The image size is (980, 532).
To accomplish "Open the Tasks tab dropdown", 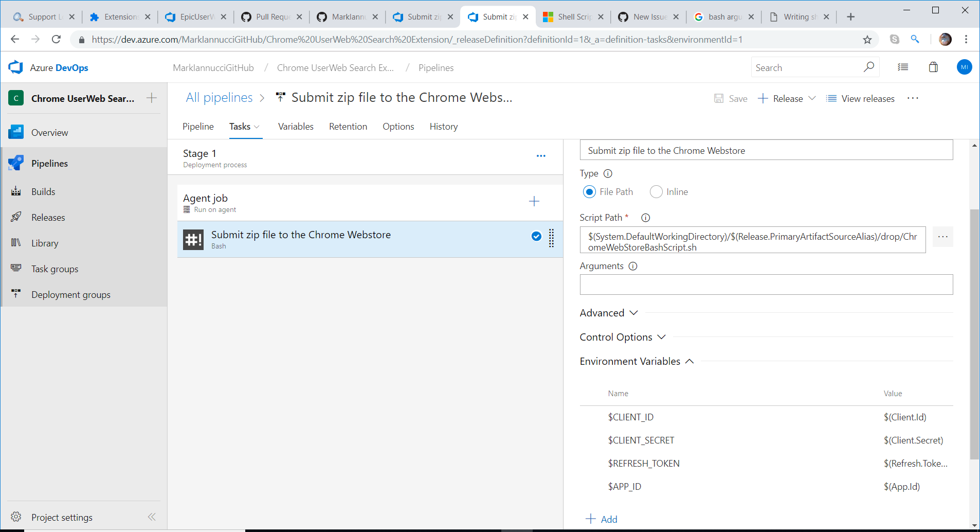I will 257,127.
